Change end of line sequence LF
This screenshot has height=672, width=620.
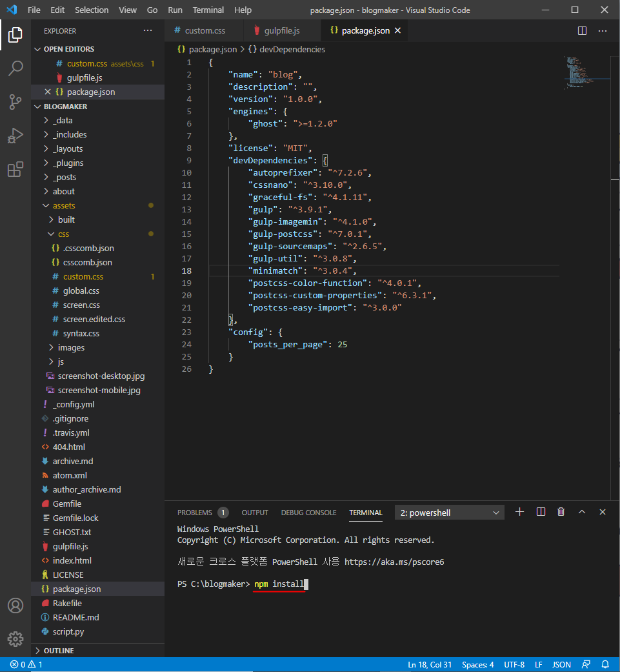tap(539, 664)
